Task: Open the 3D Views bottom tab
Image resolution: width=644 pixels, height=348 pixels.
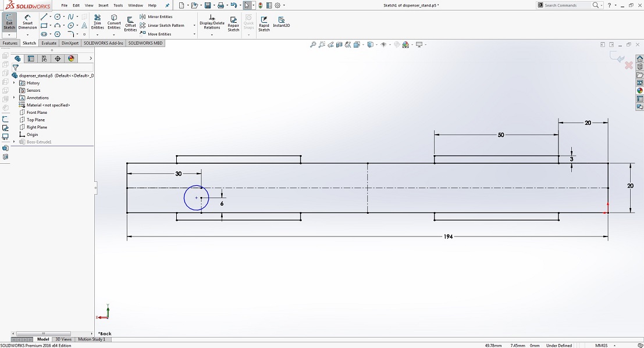Action: 63,339
